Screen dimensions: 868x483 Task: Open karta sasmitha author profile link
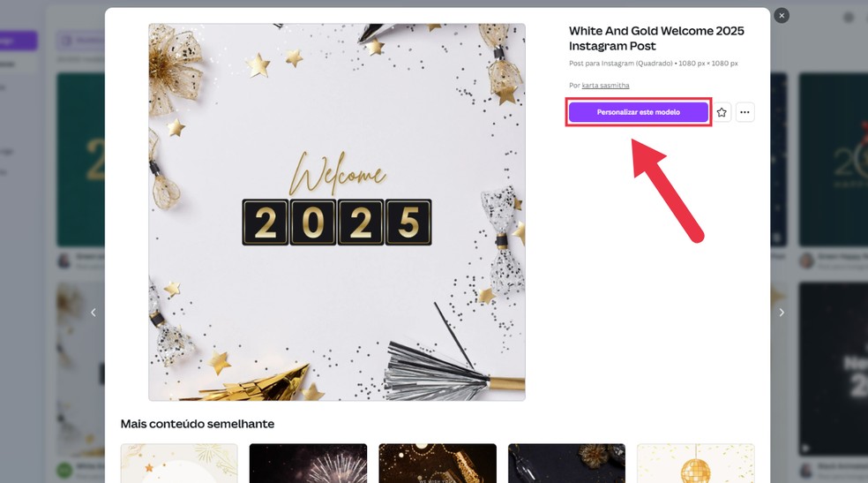pyautogui.click(x=605, y=86)
